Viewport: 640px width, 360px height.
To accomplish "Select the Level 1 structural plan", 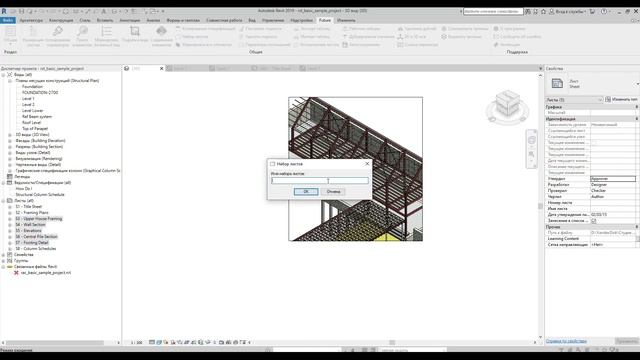I will (28, 99).
